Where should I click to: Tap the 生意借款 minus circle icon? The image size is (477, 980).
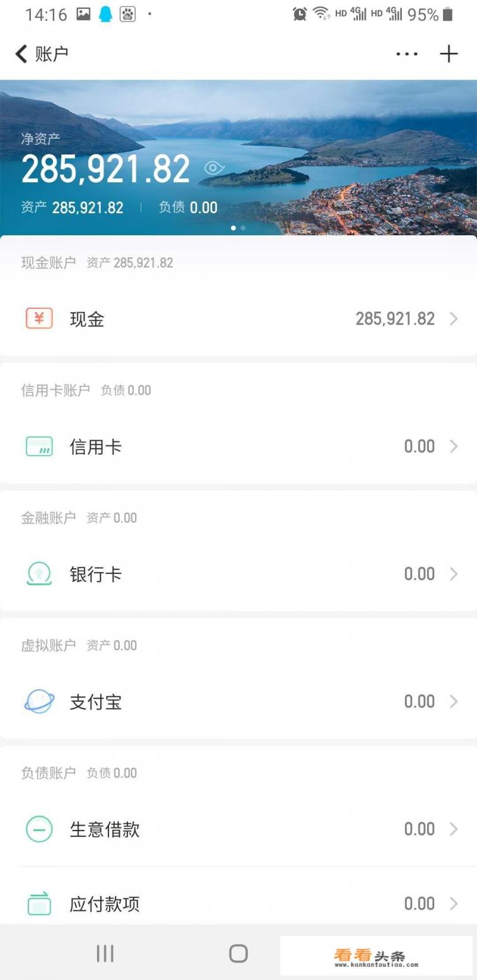click(39, 829)
